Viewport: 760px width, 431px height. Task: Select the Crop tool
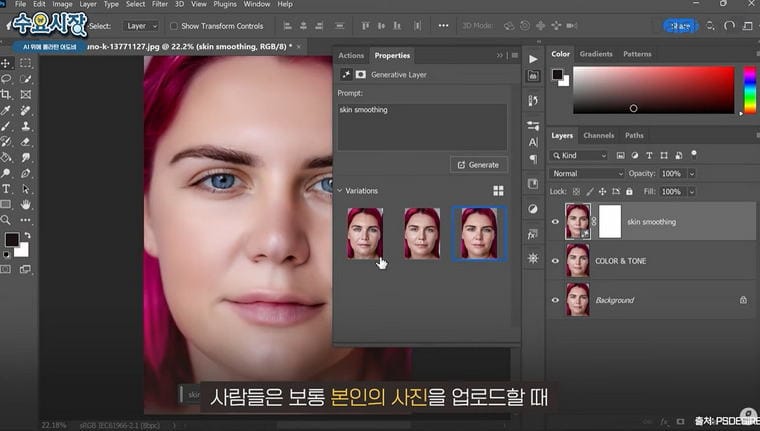pos(6,94)
